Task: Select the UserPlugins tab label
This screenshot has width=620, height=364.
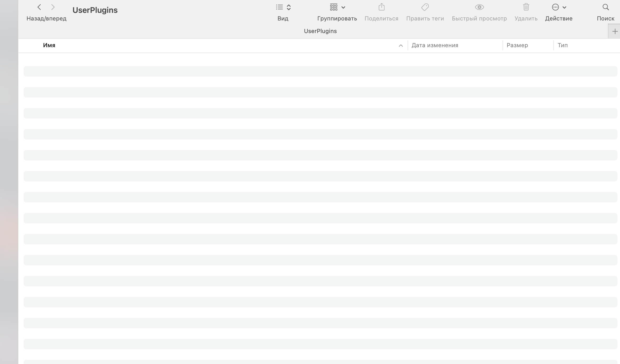Action: pyautogui.click(x=320, y=31)
